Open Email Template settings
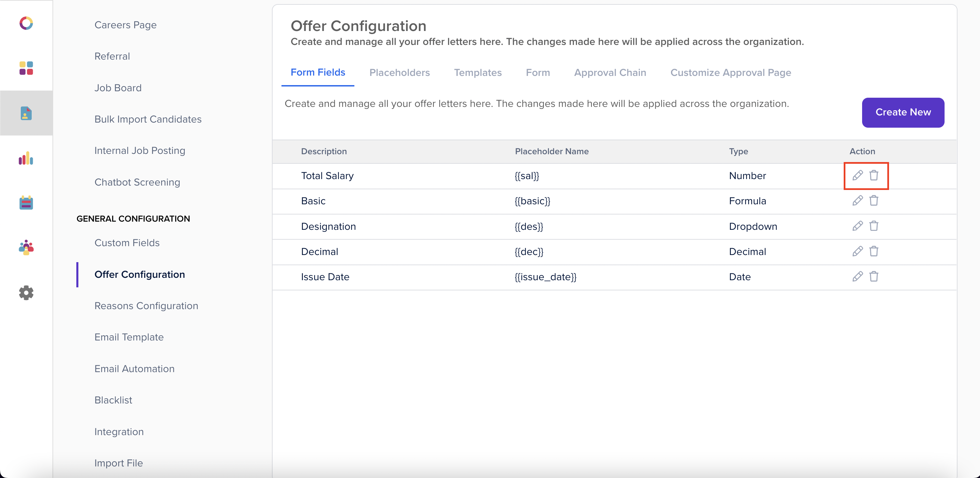The image size is (980, 478). (128, 337)
